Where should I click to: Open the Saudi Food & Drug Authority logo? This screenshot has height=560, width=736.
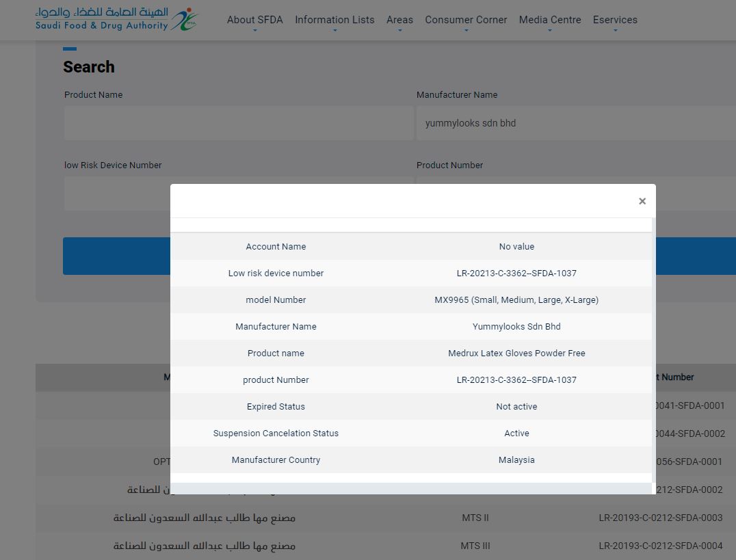[116, 19]
